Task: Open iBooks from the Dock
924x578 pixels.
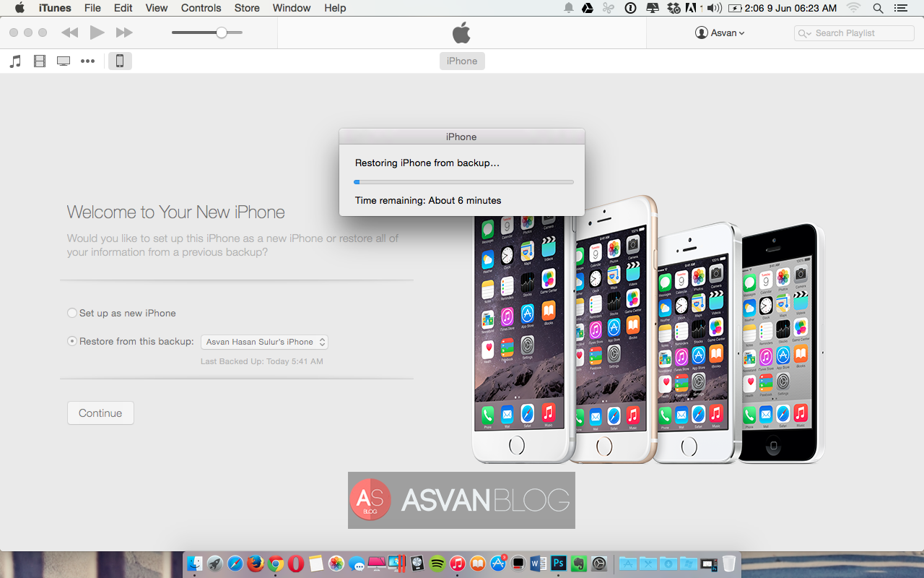Action: (478, 564)
